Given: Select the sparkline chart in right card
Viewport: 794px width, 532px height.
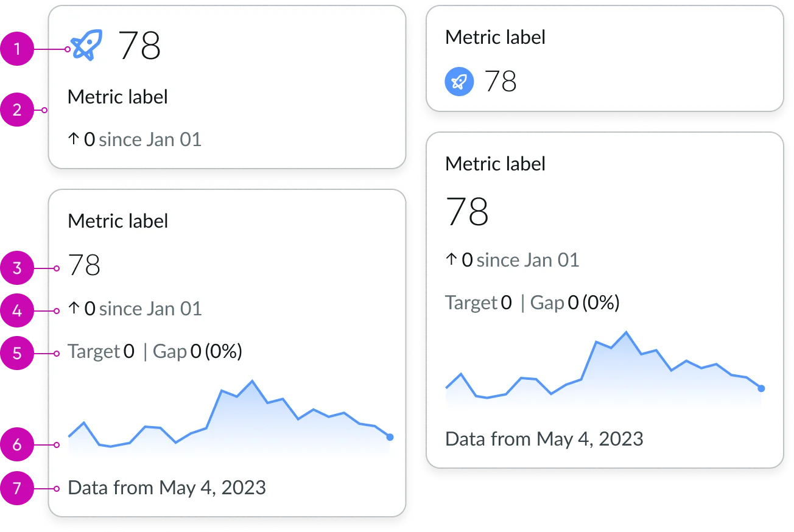Looking at the screenshot, I should (x=605, y=368).
